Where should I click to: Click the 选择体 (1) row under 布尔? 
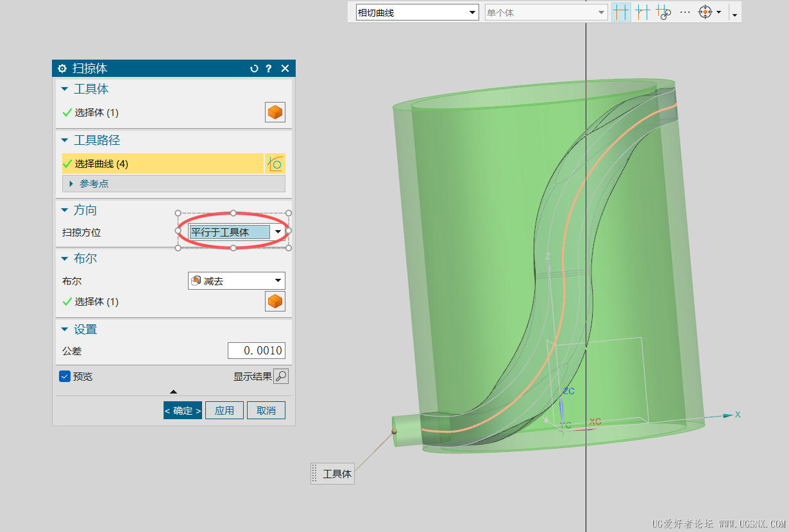pyautogui.click(x=162, y=301)
